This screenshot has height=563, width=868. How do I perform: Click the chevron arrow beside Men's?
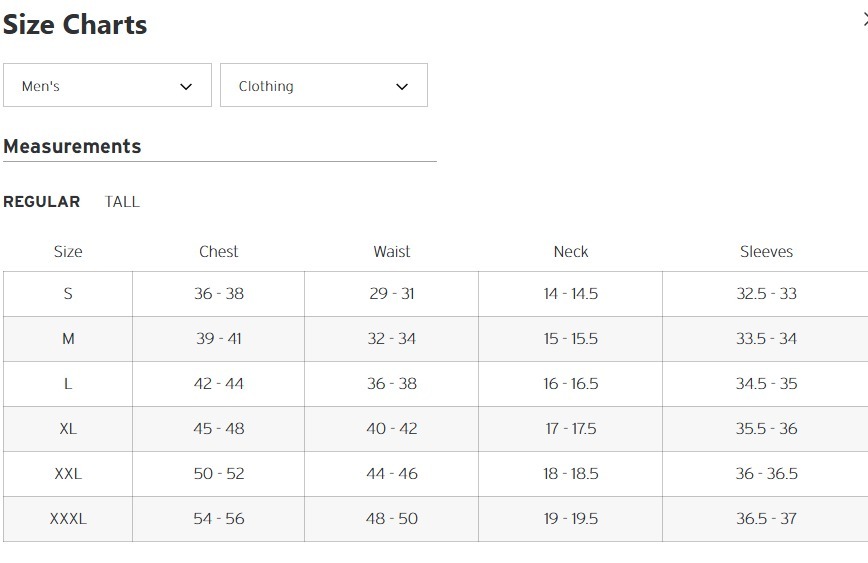[186, 87]
